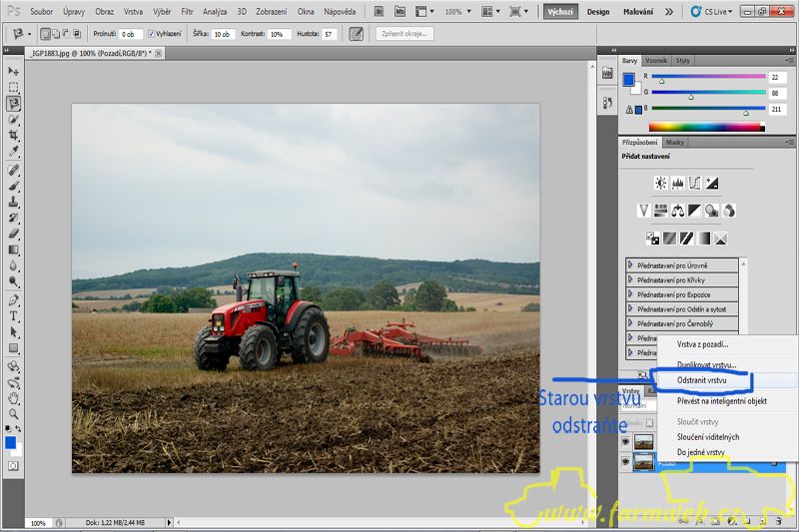This screenshot has width=799, height=532.
Task: Select the Crop tool
Action: (x=14, y=136)
